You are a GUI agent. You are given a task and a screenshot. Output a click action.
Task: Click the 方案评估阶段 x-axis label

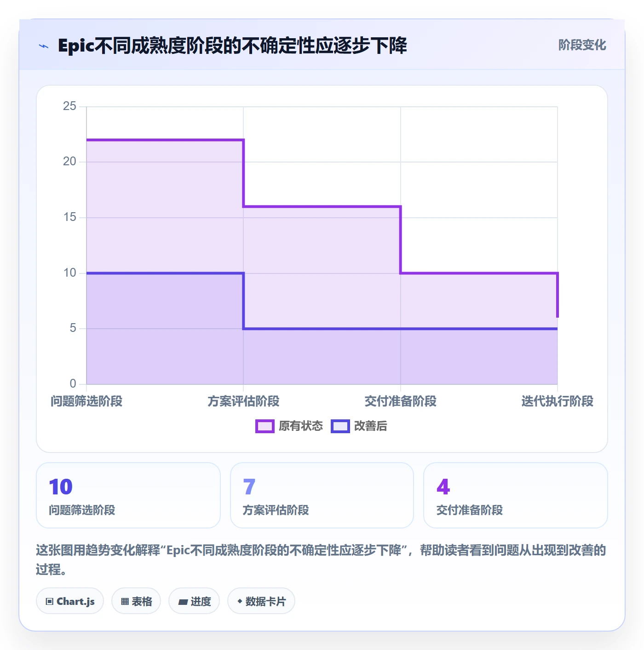pyautogui.click(x=243, y=401)
